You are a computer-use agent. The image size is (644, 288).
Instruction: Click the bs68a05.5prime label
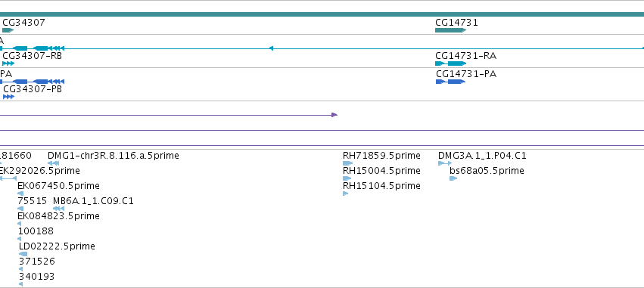pos(487,171)
